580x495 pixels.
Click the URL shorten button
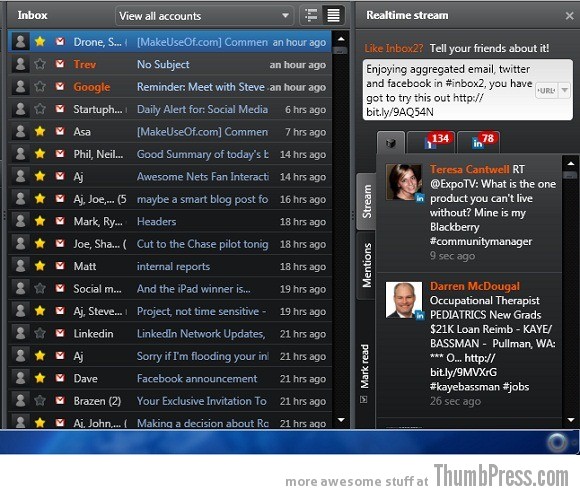pos(546,90)
